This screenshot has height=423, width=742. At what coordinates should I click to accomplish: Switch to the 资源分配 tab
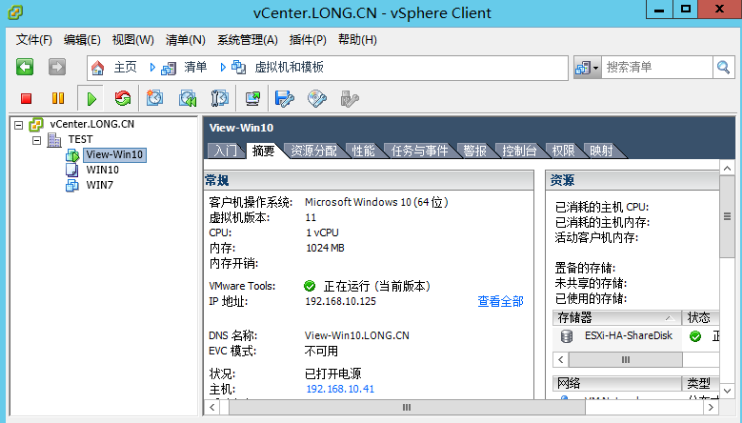pyautogui.click(x=313, y=151)
